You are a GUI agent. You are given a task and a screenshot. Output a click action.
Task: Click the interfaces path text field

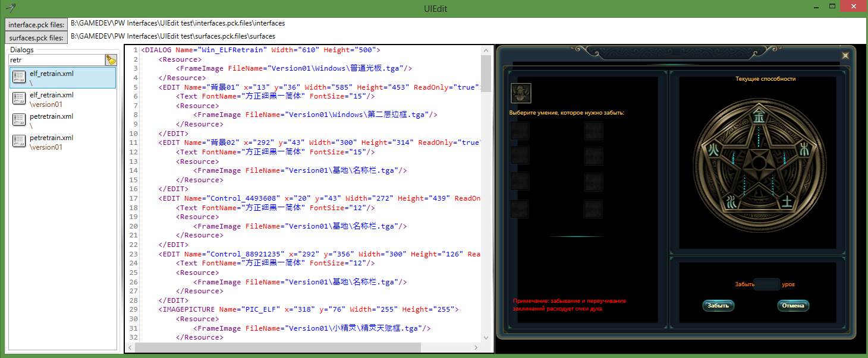pyautogui.click(x=464, y=23)
